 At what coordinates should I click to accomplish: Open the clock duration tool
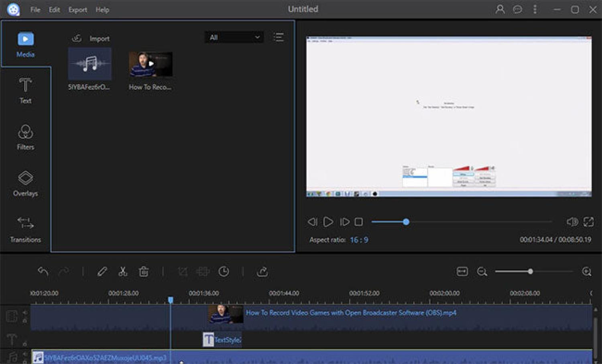tap(224, 272)
